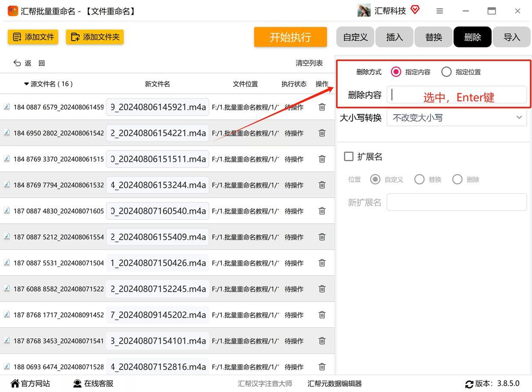532x392 pixels.
Task: Click the 开始执行 button
Action: click(290, 37)
